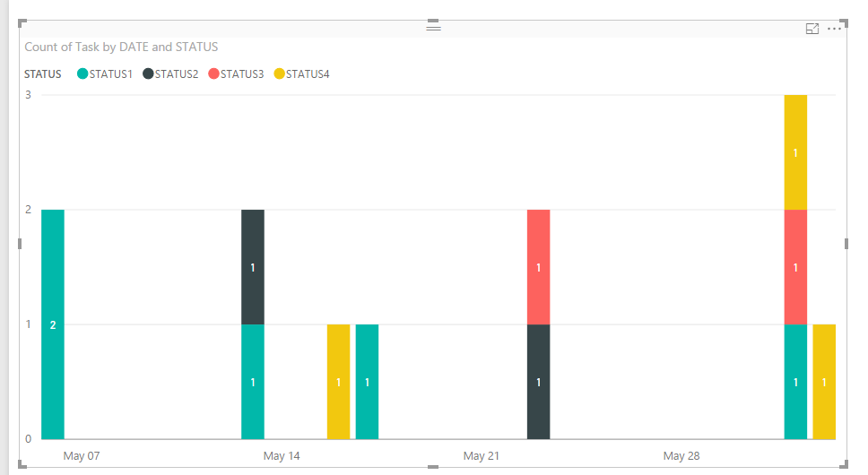Screen dimensions: 868x475
Task: Click y-axis value 2
Action: point(28,210)
